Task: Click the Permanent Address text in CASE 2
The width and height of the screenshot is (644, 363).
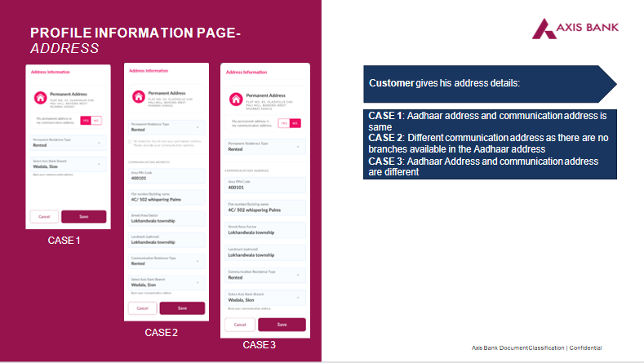Action: point(167,93)
